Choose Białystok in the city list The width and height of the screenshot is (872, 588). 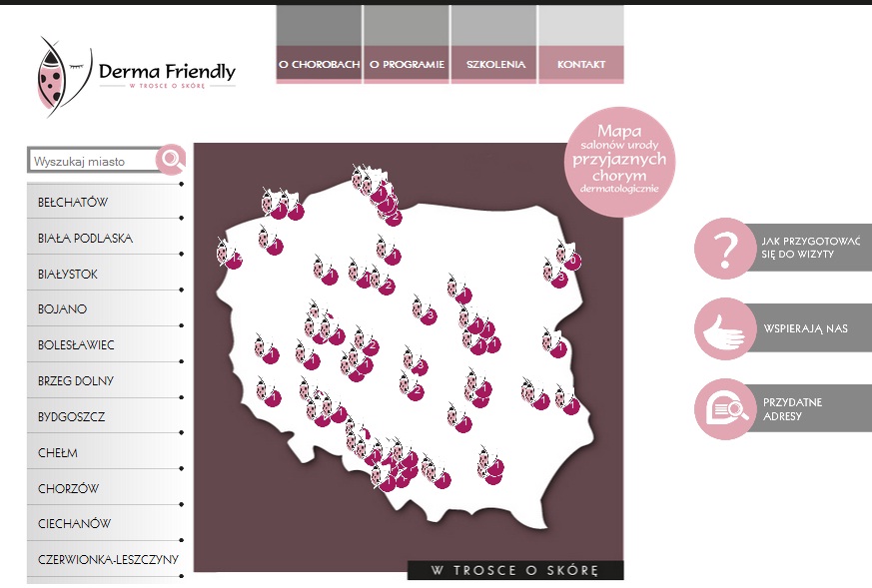[x=68, y=275]
